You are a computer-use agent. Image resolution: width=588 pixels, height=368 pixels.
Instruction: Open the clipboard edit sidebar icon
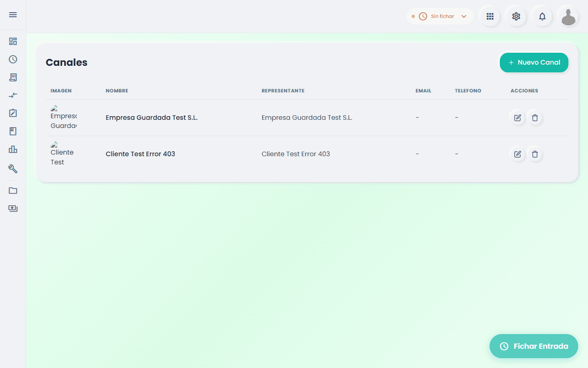click(13, 113)
